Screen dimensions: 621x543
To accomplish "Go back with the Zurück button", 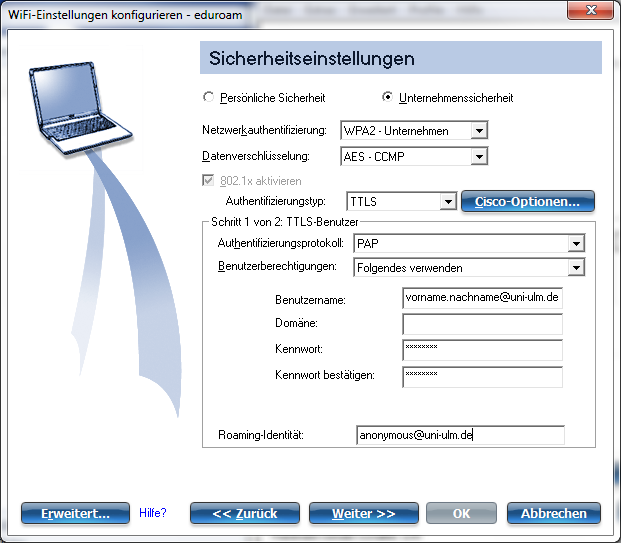I will (244, 513).
